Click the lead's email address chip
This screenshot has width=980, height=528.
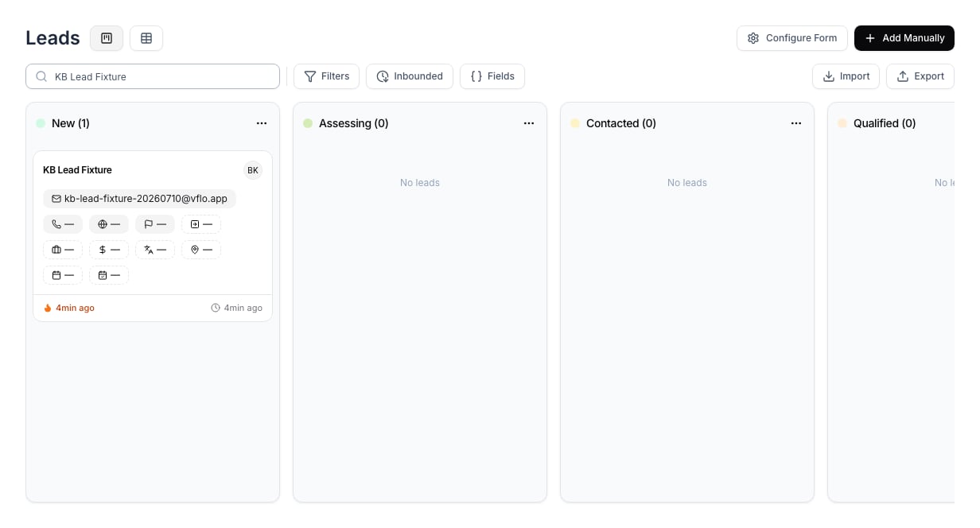point(140,199)
